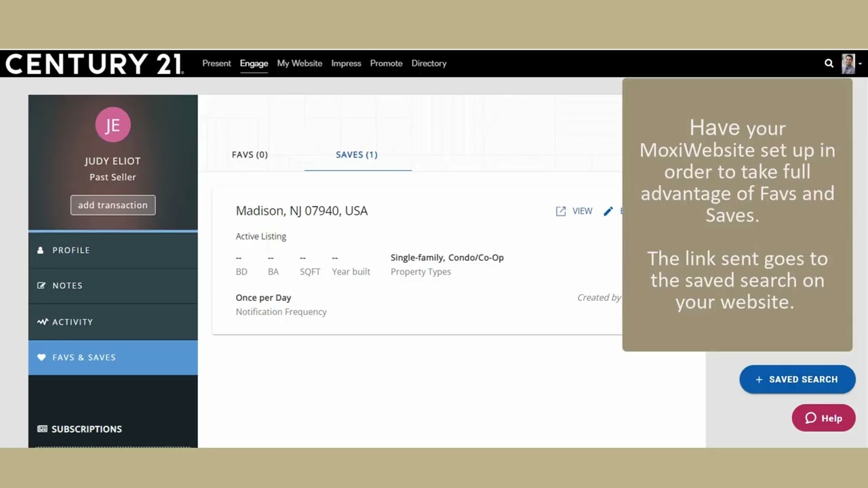Open the search magnifier icon
This screenshot has width=868, height=488.
829,63
